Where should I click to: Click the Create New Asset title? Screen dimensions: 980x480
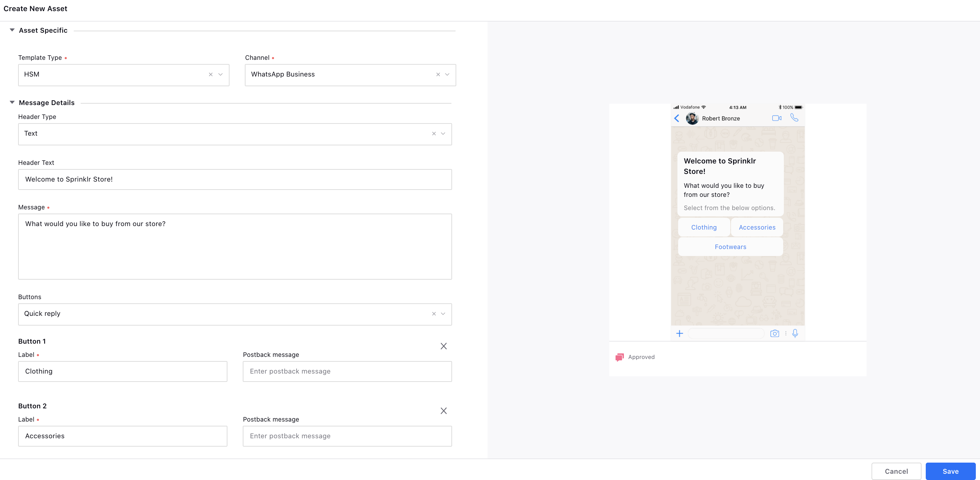coord(35,8)
